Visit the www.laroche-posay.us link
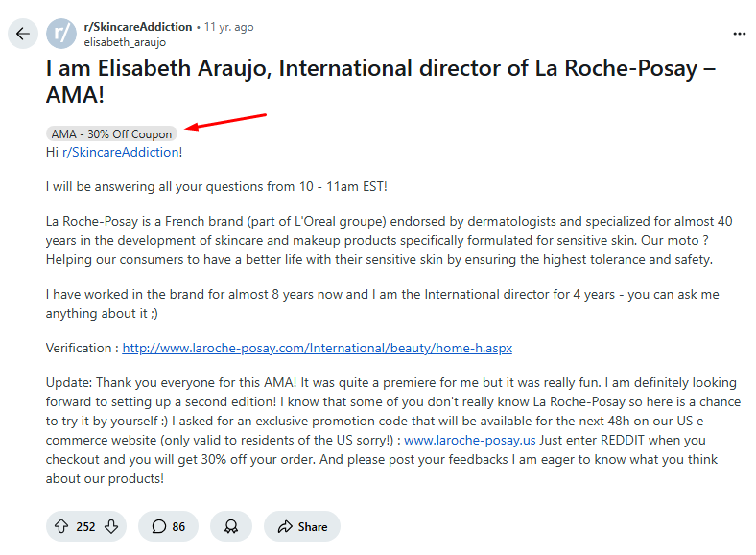 (x=469, y=440)
